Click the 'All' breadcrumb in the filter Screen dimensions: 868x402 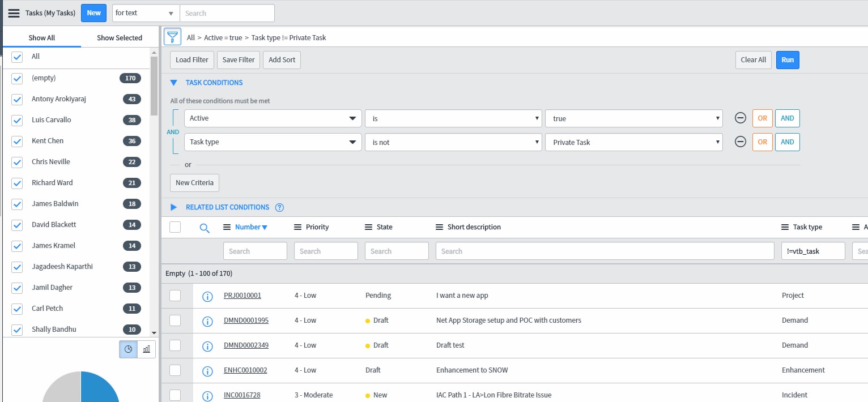tap(191, 38)
